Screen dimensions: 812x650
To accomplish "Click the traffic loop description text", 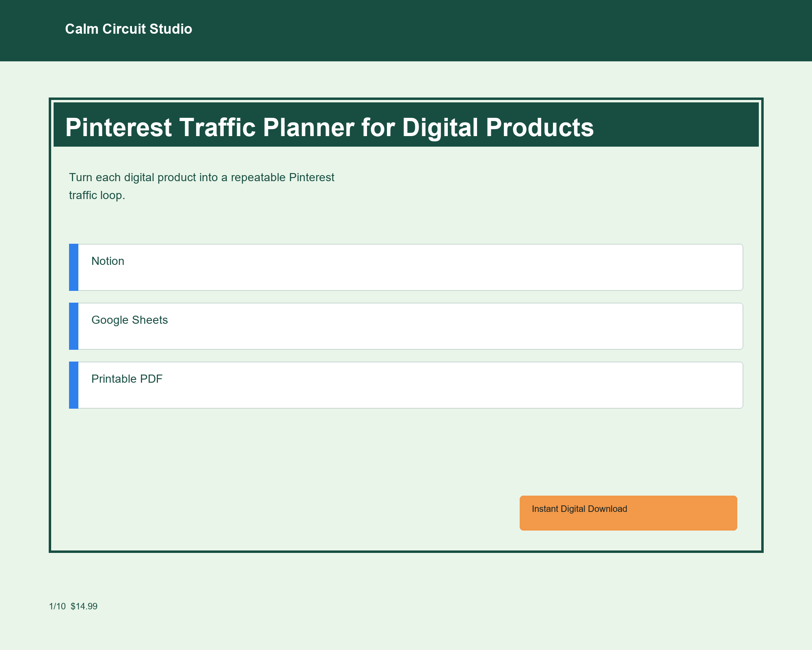I will pyautogui.click(x=201, y=188).
